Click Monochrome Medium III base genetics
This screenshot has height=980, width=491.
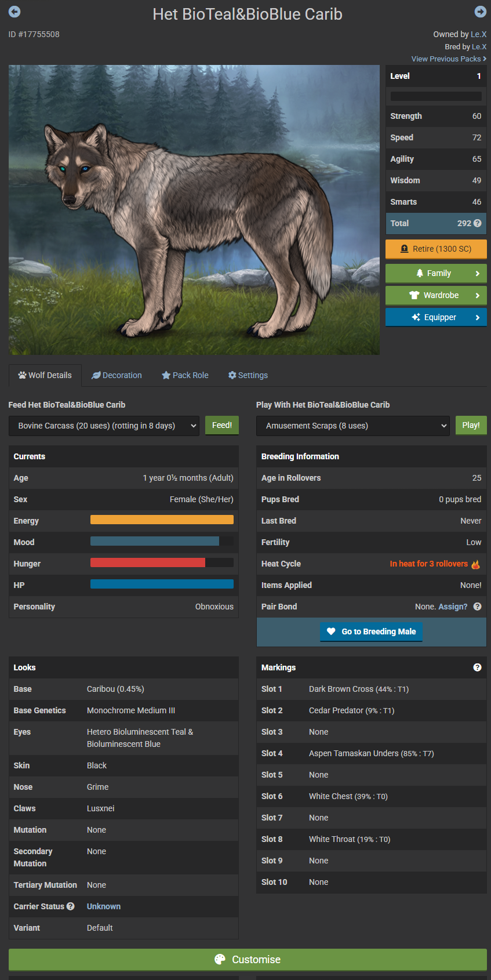[x=131, y=710]
